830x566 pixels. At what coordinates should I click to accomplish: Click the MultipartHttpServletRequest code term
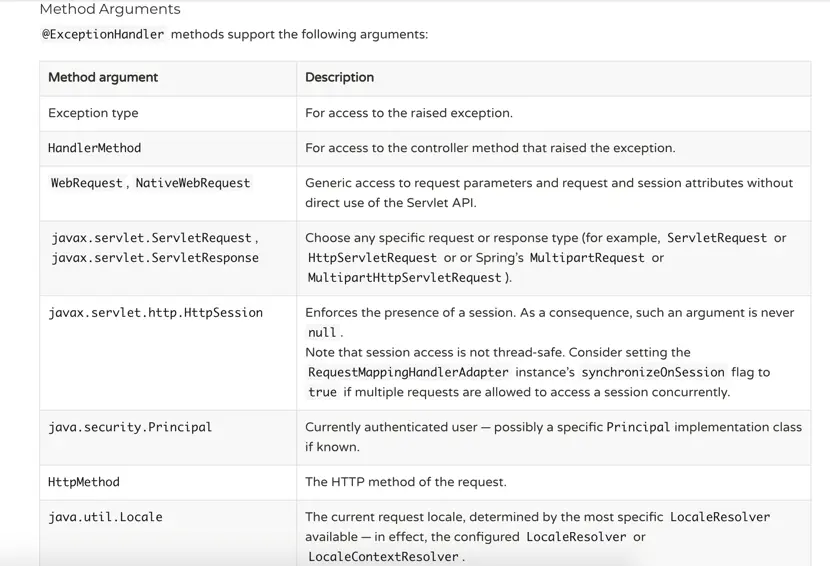(x=405, y=278)
